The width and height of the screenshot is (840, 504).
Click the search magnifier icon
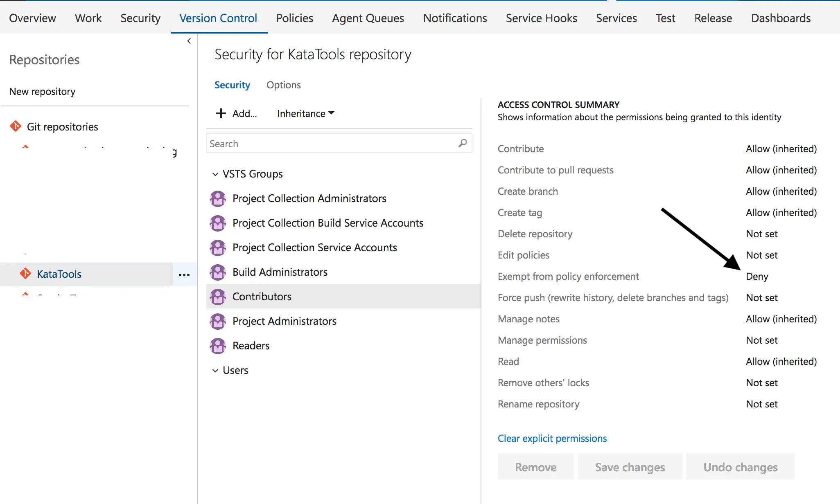463,143
